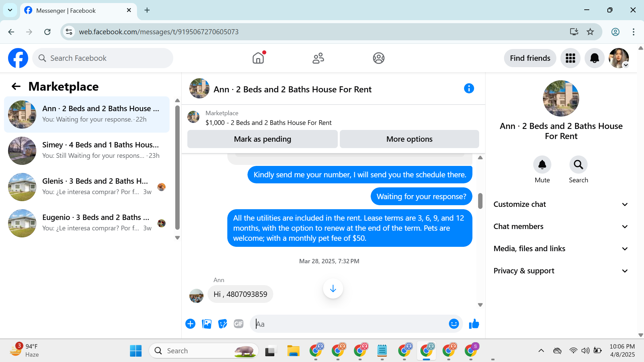Open File Explorer from taskbar
The width and height of the screenshot is (644, 362).
[x=293, y=351]
